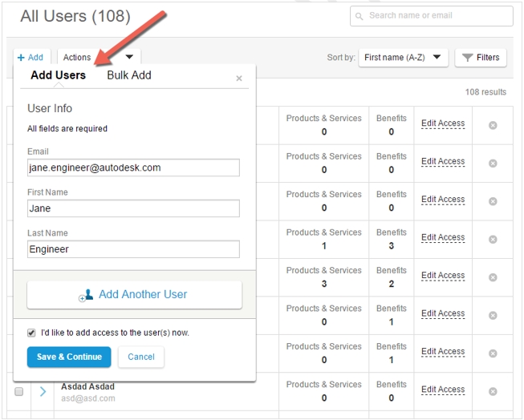Click Edit Access for row with 3 products
The image size is (524, 420).
pyautogui.click(x=443, y=276)
